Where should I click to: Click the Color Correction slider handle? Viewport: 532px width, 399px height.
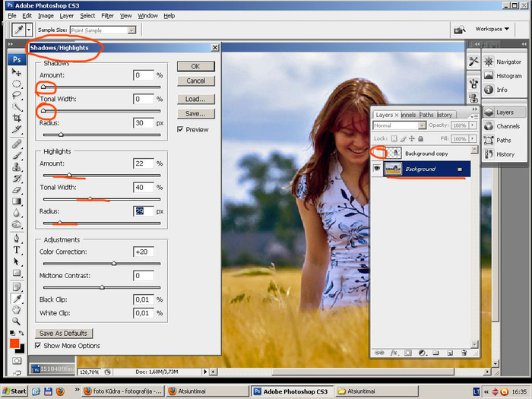coord(114,263)
